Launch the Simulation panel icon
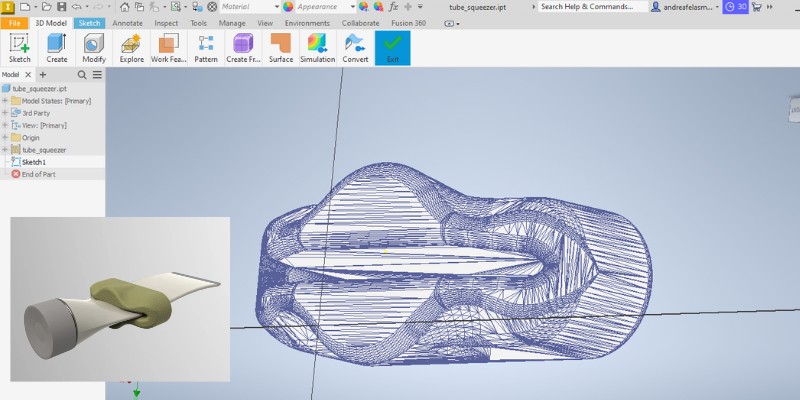Image resolution: width=800 pixels, height=400 pixels. [x=317, y=43]
